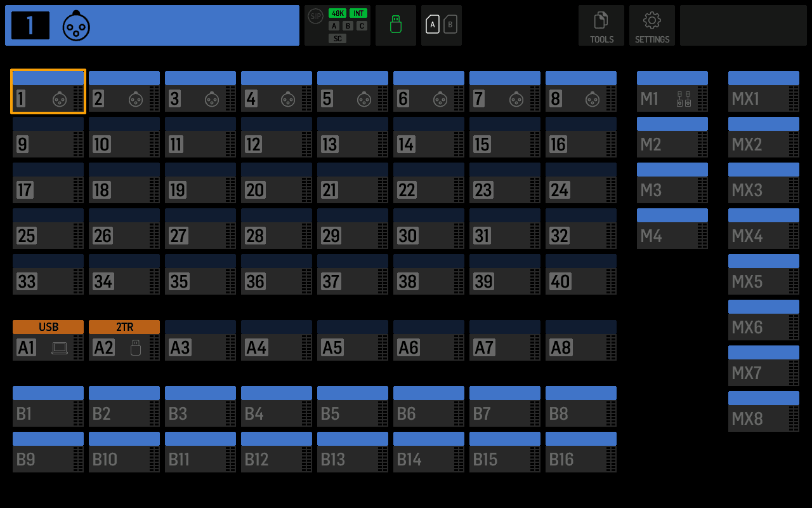812x508 pixels.
Task: Select Aux channel A5
Action: [353, 340]
